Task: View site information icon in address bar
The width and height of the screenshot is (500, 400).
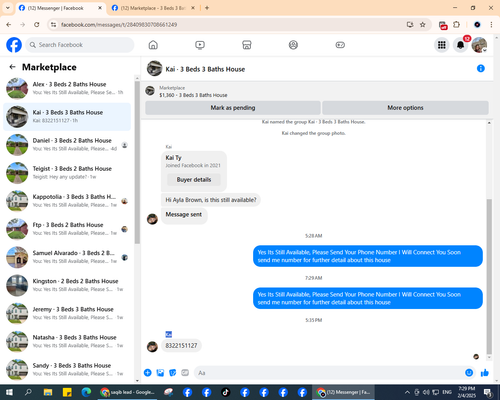Action: click(x=53, y=25)
